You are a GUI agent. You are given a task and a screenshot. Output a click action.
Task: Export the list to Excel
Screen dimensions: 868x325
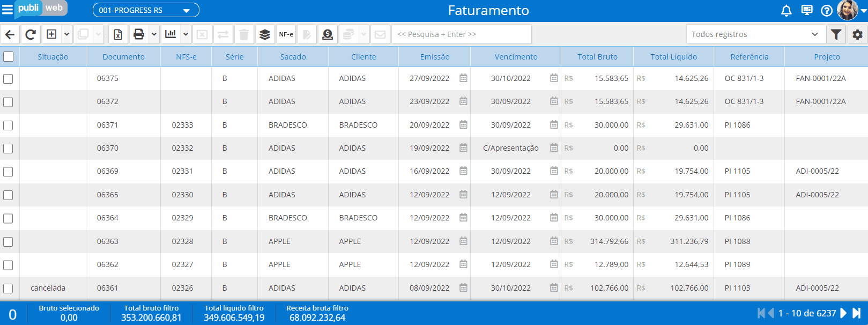[x=118, y=34]
